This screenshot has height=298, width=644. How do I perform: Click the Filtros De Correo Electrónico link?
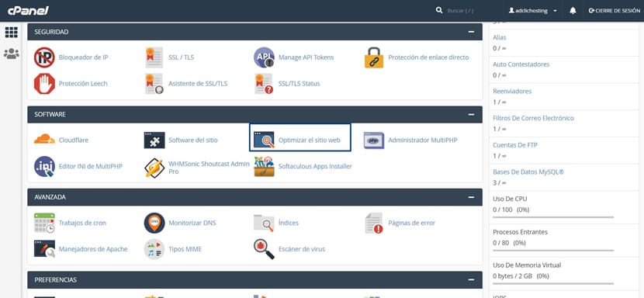[x=534, y=119]
